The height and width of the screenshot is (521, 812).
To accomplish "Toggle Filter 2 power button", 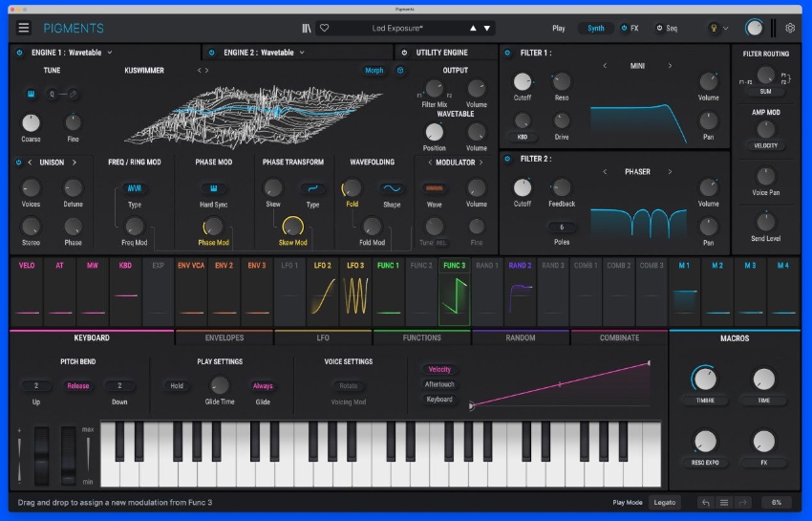I will (x=507, y=159).
